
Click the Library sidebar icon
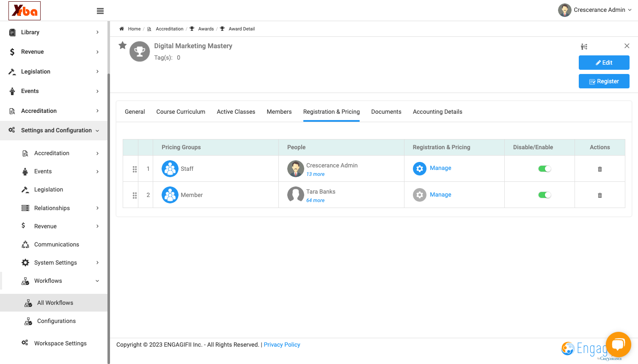click(x=12, y=32)
